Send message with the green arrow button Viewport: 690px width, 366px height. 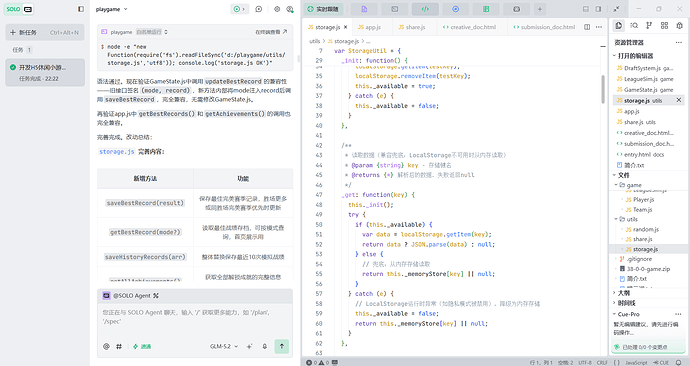(282, 346)
